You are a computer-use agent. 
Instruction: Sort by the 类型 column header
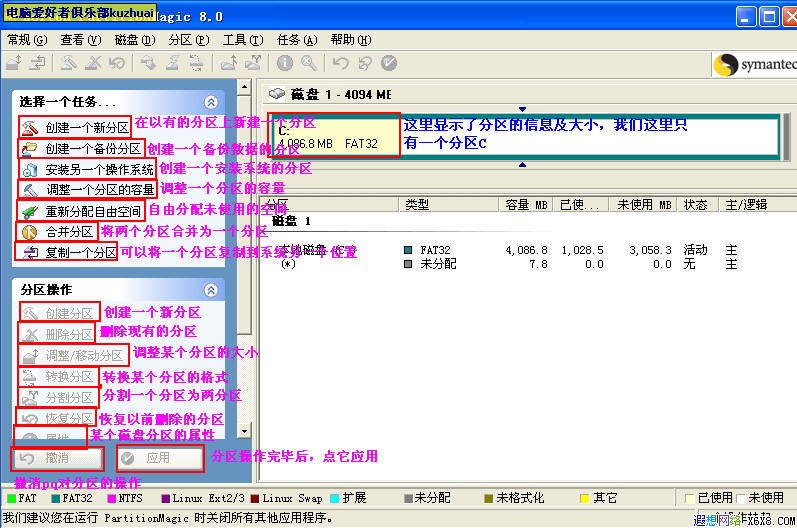(x=449, y=204)
